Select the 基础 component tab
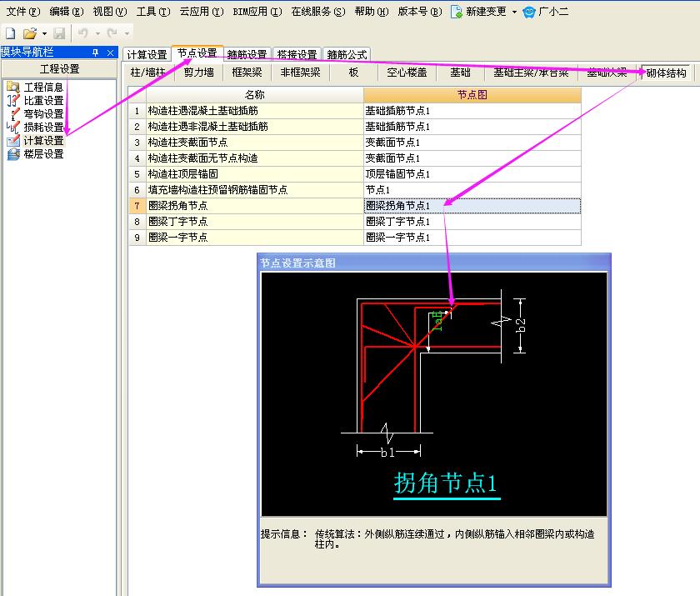This screenshot has height=596, width=700. pos(460,73)
